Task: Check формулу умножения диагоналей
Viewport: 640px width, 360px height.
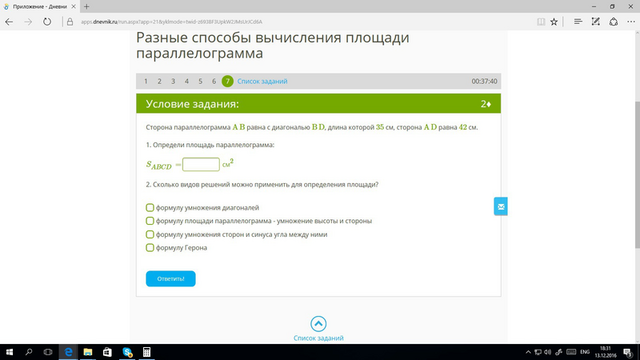Action: [x=150, y=208]
